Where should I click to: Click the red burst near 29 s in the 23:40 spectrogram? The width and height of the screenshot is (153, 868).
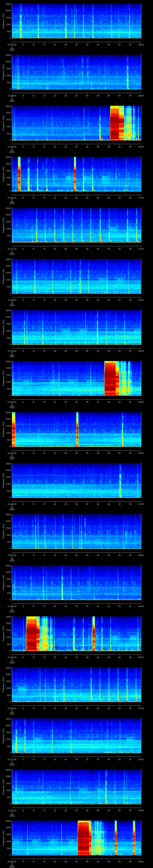coord(75,174)
